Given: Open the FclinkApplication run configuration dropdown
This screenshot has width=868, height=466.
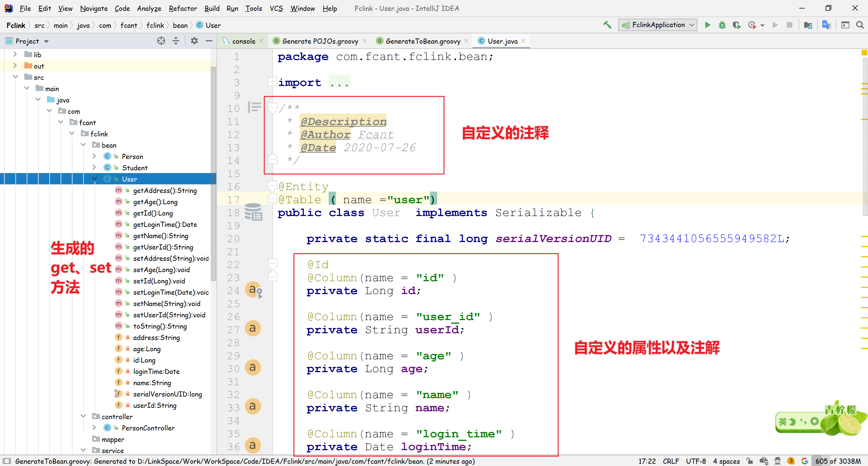Looking at the screenshot, I should click(657, 25).
